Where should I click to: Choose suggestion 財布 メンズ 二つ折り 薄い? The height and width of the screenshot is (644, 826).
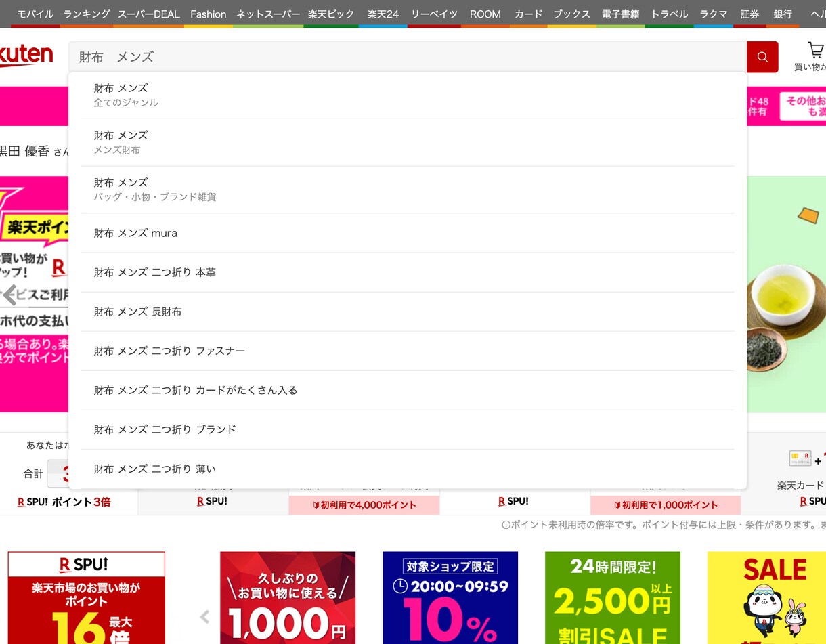tap(408, 469)
